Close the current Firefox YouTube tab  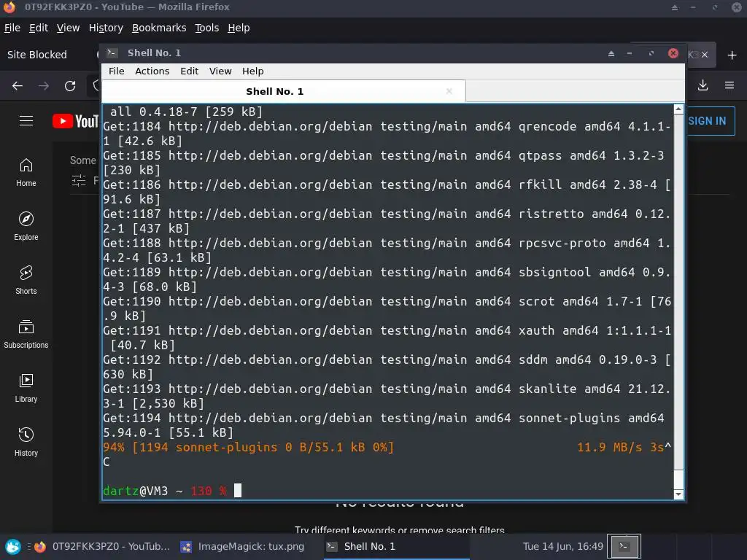pos(705,55)
